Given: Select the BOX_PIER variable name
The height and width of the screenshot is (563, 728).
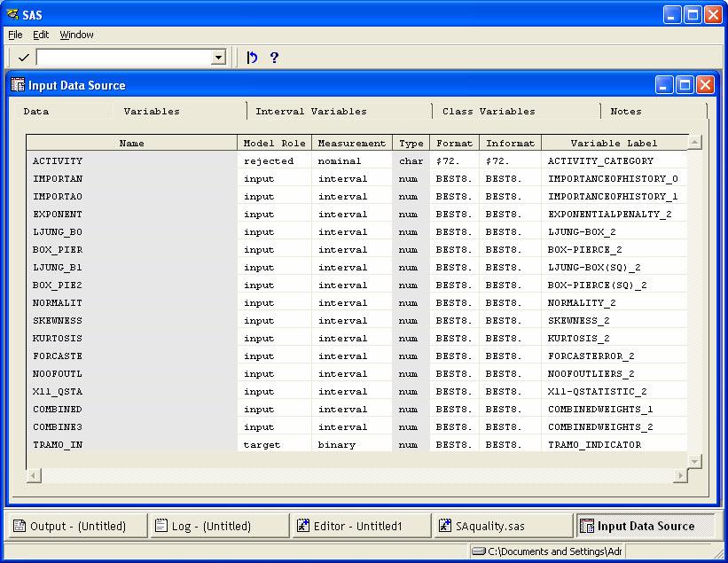Looking at the screenshot, I should (58, 250).
